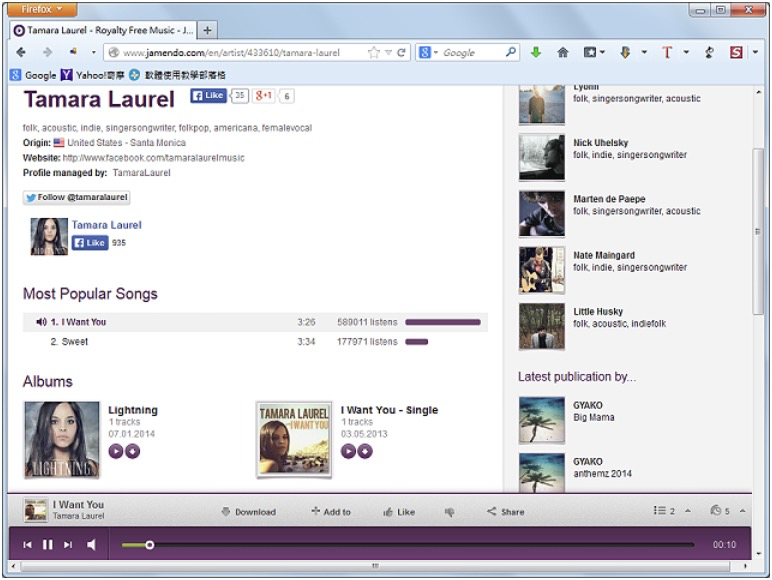Click the red T toolbar icon

(x=667, y=52)
